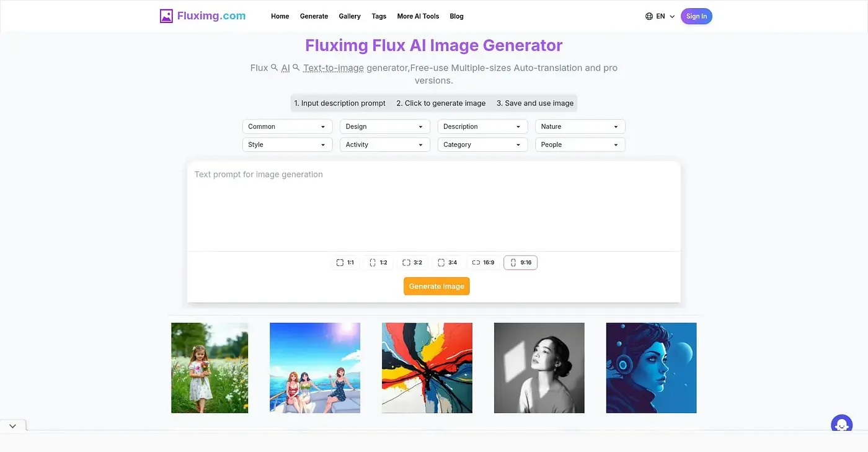
Task: Select the 16:9 aspect ratio
Action: coord(483,262)
